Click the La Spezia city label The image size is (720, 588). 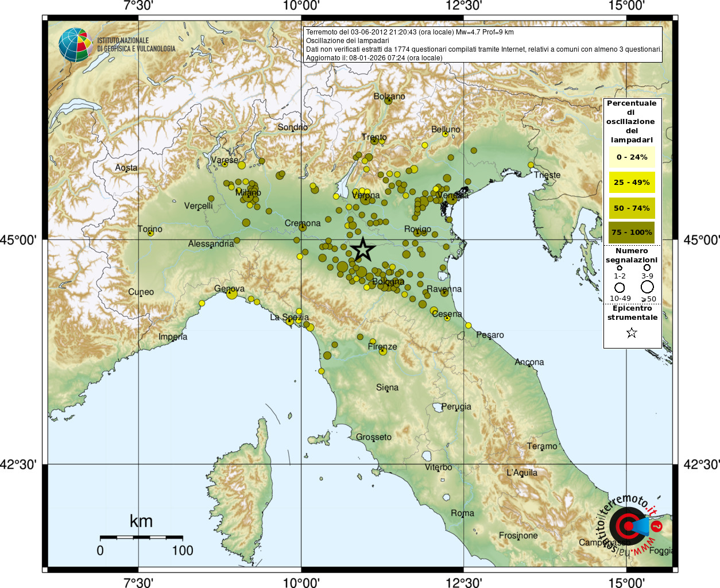(289, 317)
